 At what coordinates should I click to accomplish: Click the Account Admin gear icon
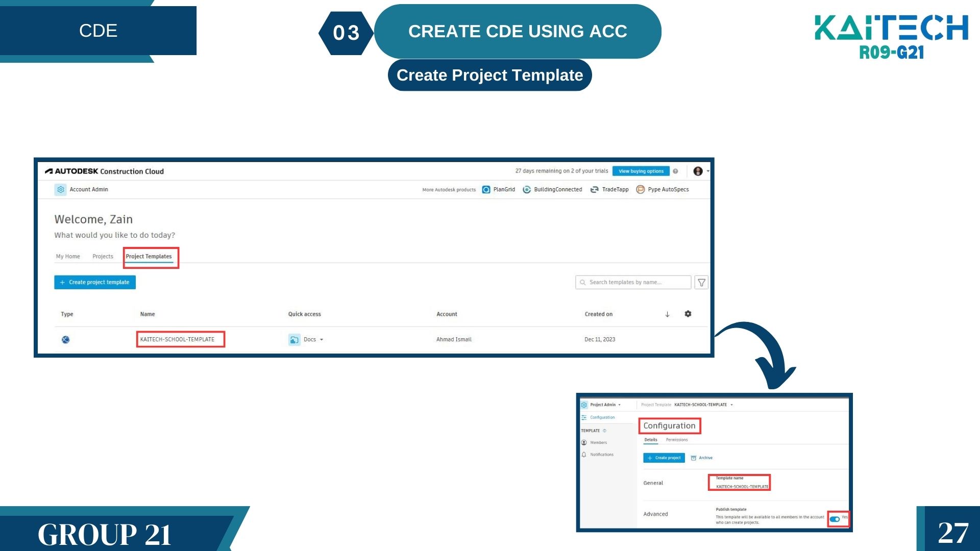pos(60,189)
